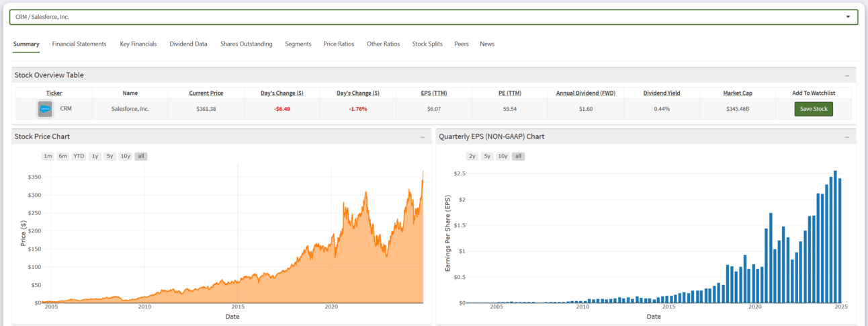Image resolution: width=868 pixels, height=326 pixels.
Task: Open the CRM stock selector dropdown
Action: pos(847,17)
